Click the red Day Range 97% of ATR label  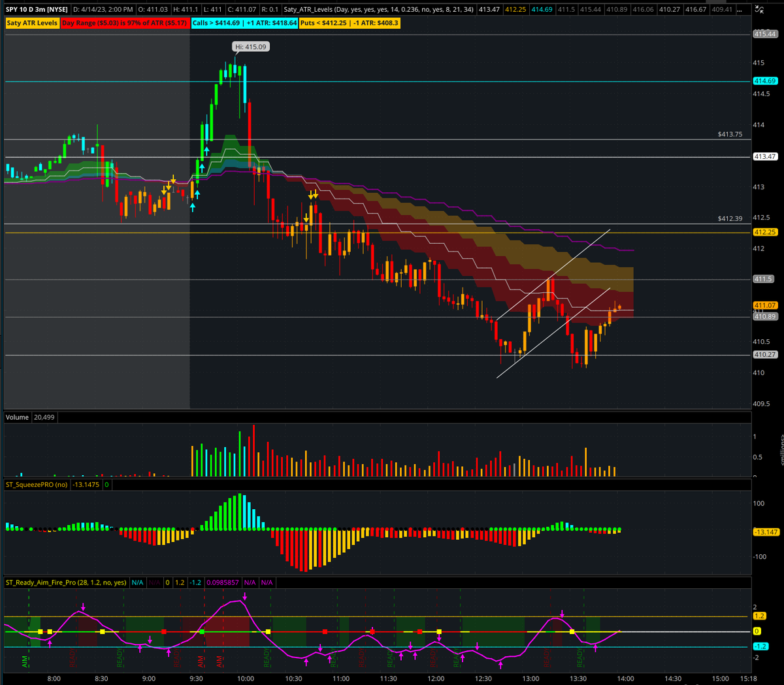124,23
